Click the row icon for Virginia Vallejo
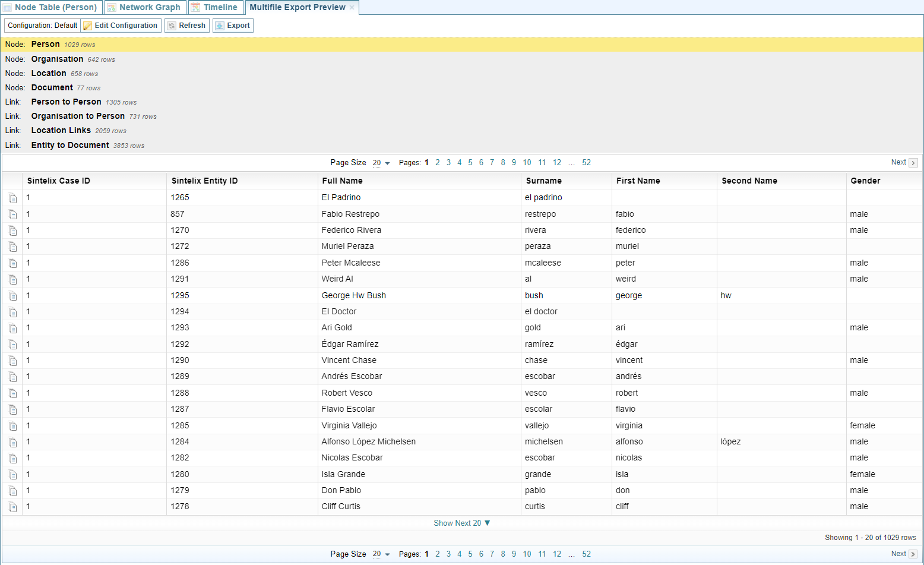This screenshot has height=565, width=924. click(x=12, y=426)
